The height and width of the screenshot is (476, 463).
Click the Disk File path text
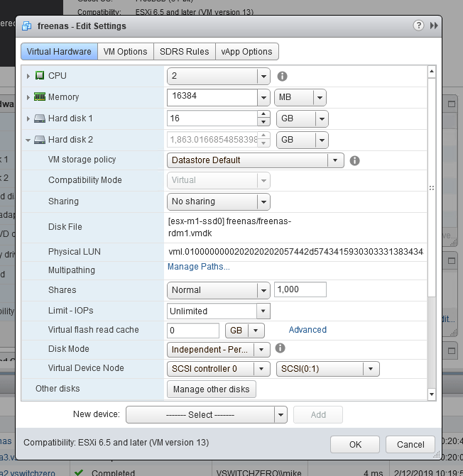[x=229, y=227]
